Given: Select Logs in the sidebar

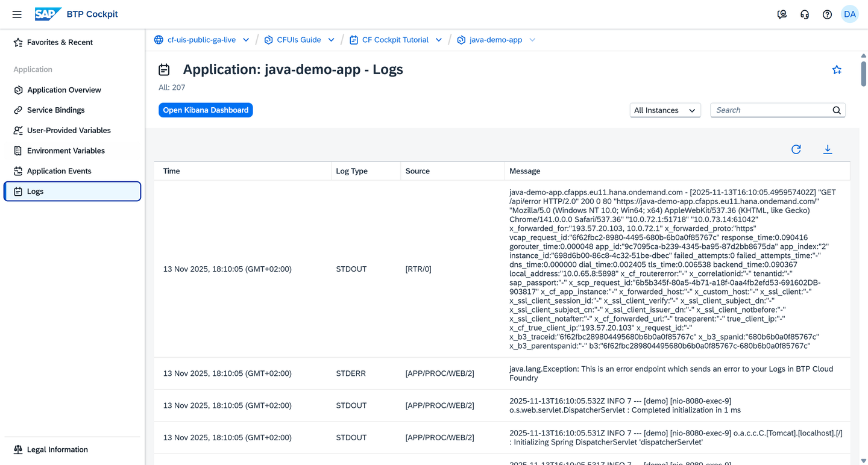Looking at the screenshot, I should pos(72,192).
